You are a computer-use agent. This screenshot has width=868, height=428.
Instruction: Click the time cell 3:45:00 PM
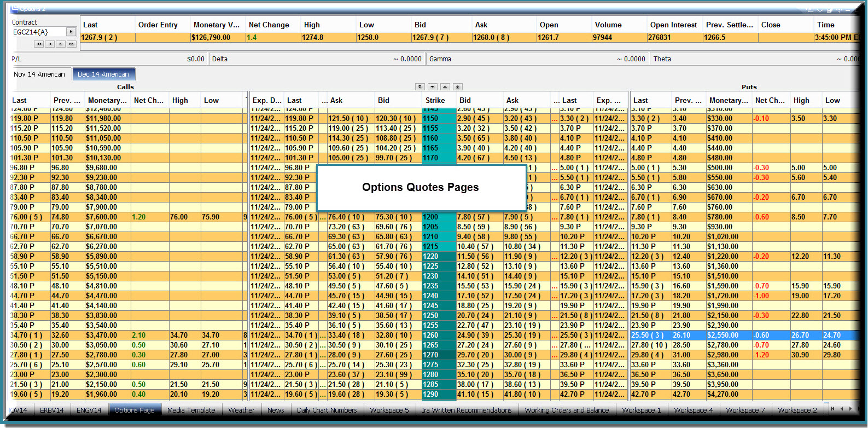coord(837,37)
